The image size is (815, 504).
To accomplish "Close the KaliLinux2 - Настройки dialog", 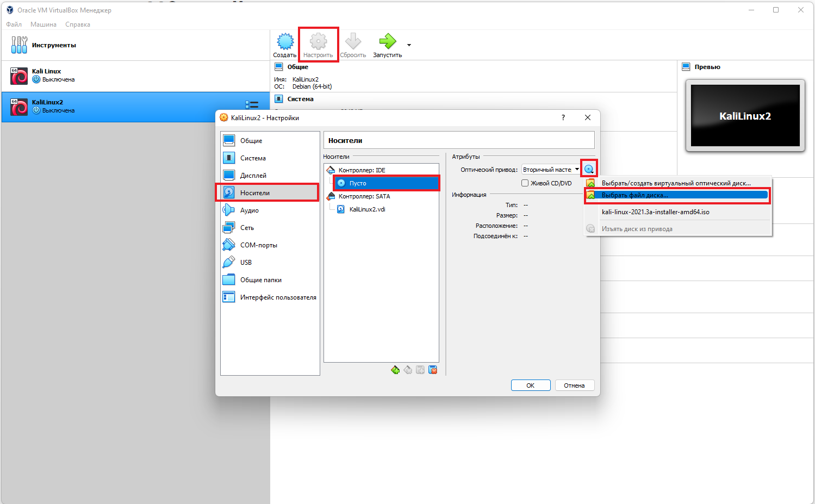I will click(x=588, y=117).
